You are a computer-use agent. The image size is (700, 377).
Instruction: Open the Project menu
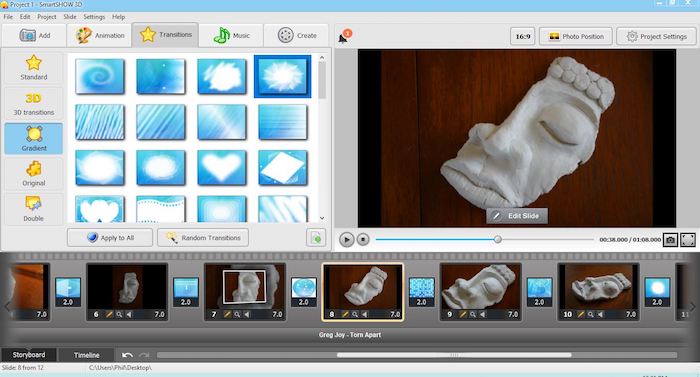[x=47, y=17]
